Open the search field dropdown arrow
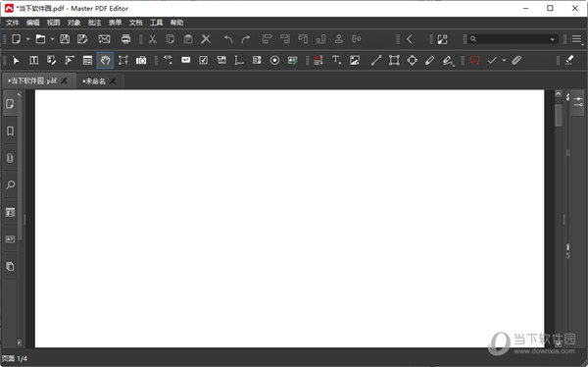 tap(553, 39)
